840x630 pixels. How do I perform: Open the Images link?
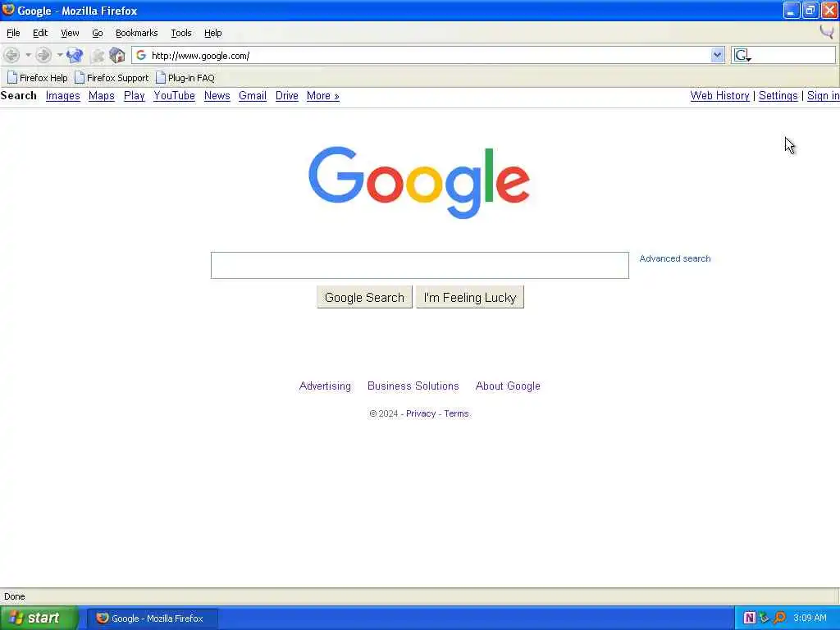point(62,95)
